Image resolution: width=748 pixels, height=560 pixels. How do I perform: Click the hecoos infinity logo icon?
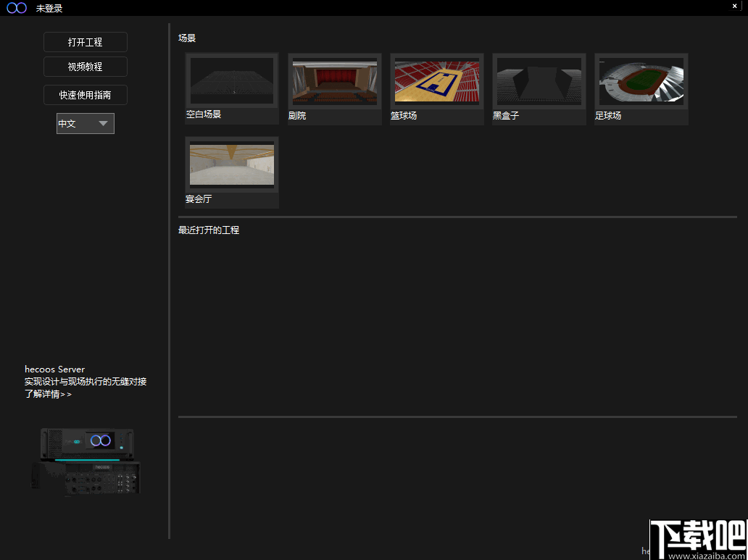point(17,8)
